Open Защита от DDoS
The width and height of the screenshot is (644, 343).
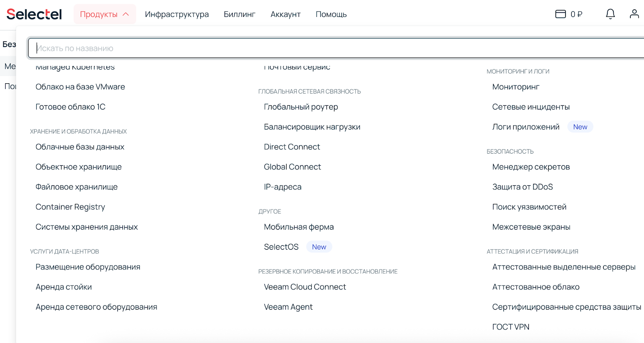522,187
